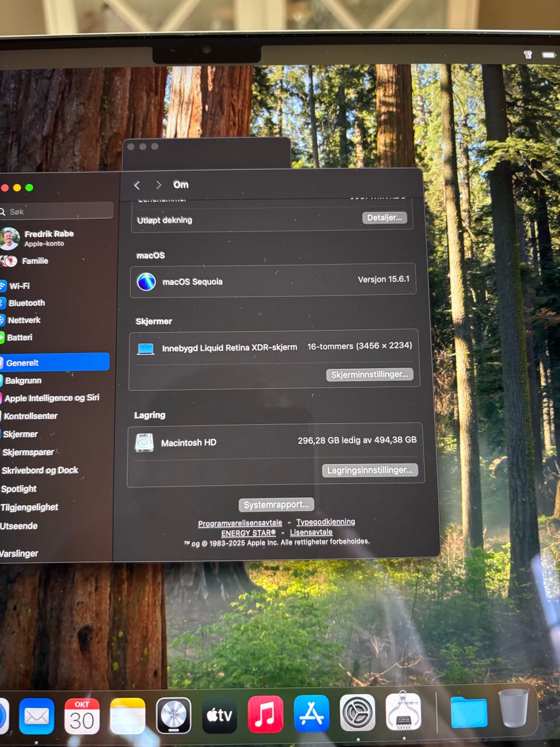Open the Trash in the Dock
This screenshot has width=560, height=747.
514,708
